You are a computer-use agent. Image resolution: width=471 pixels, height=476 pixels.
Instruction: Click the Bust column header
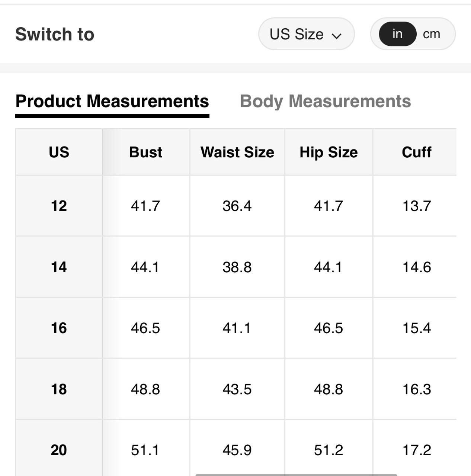pos(145,152)
